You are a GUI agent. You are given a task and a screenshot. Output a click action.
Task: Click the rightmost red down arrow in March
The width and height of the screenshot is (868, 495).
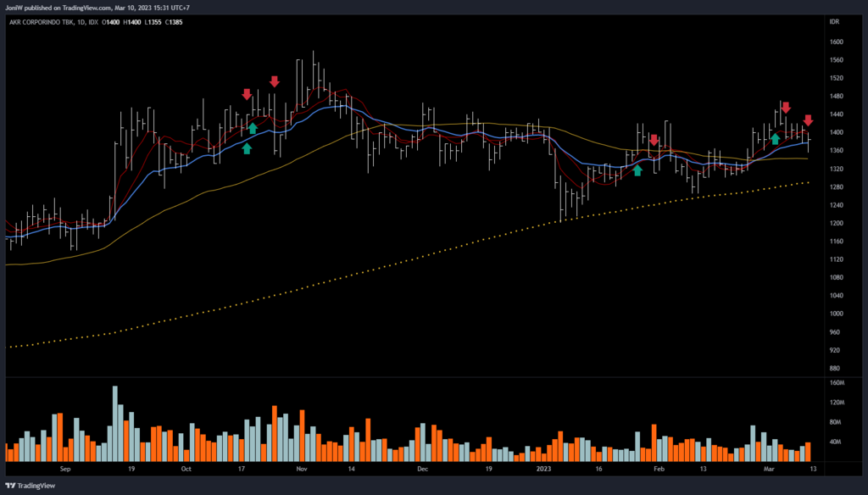[809, 120]
